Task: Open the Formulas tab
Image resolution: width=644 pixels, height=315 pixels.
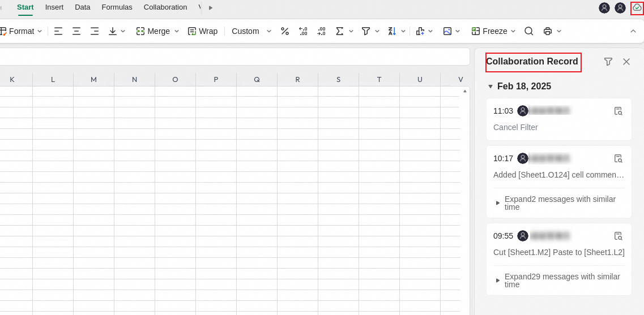Action: coord(117,7)
